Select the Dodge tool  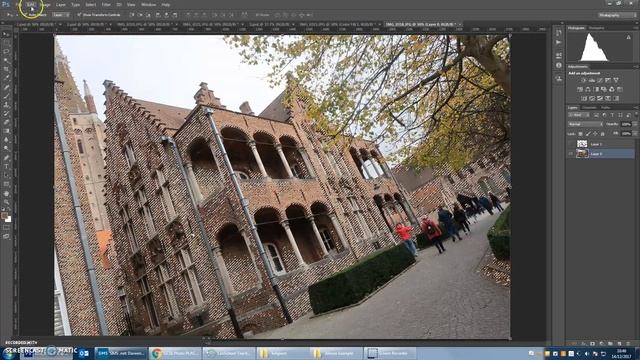point(6,149)
